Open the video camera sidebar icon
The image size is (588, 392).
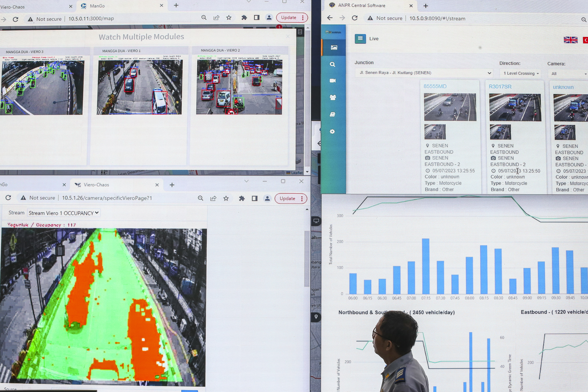pyautogui.click(x=332, y=81)
